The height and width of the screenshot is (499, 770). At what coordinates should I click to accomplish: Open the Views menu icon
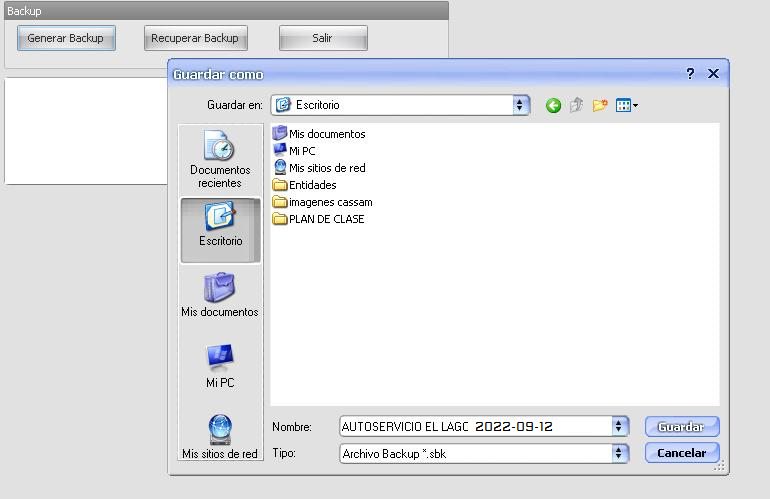click(x=627, y=105)
